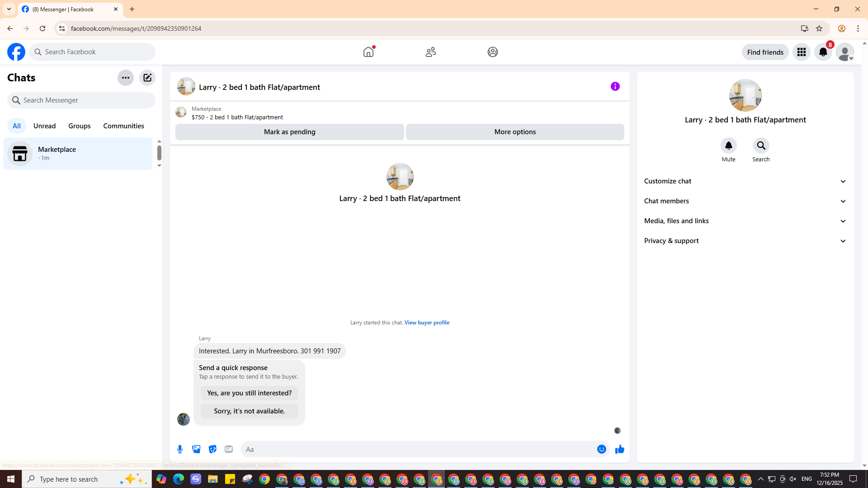
Task: Focus the Search Facebook field
Action: tap(93, 52)
